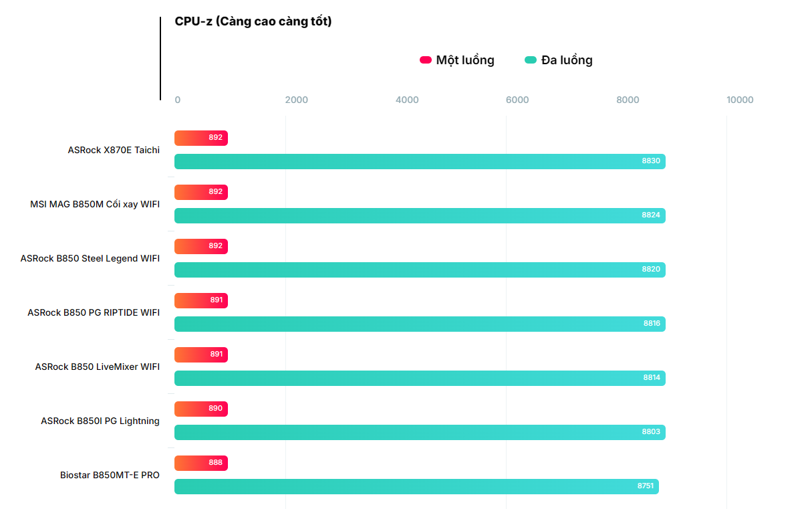Screen dimensions: 812x509
Task: Click ASRock B850 LiveMixer 891 bar
Action: [x=200, y=354]
